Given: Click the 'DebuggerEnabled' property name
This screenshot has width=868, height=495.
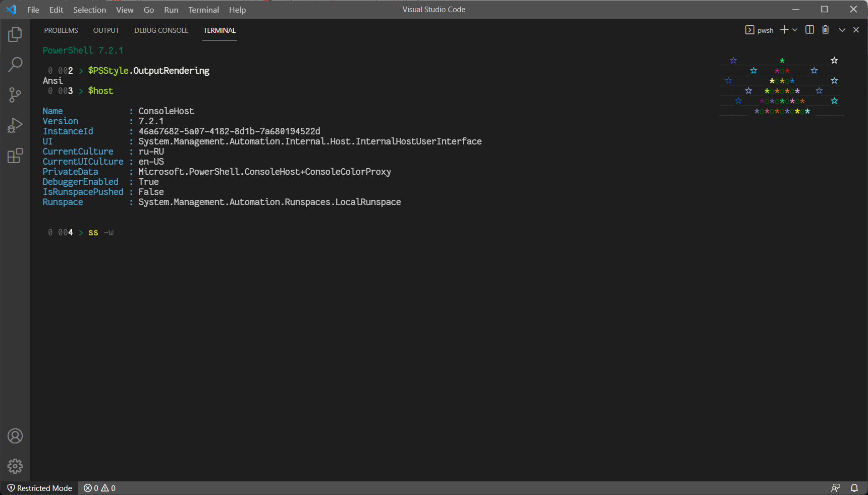Looking at the screenshot, I should (x=81, y=182).
